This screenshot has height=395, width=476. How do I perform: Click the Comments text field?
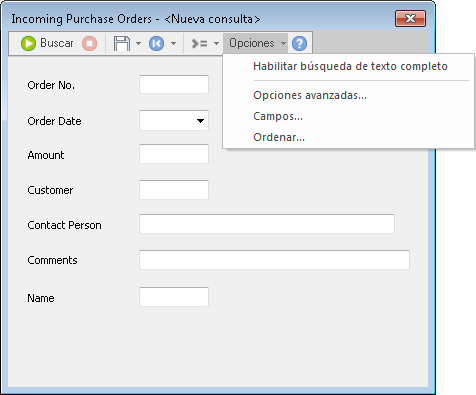click(274, 260)
